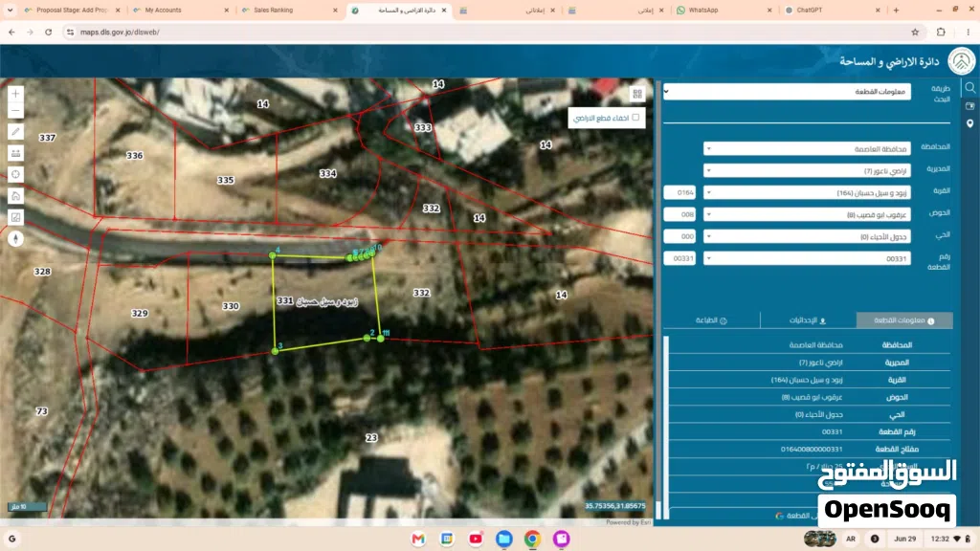Open the village dropdown showing (164)
This screenshot has height=551, width=980.
tap(806, 192)
